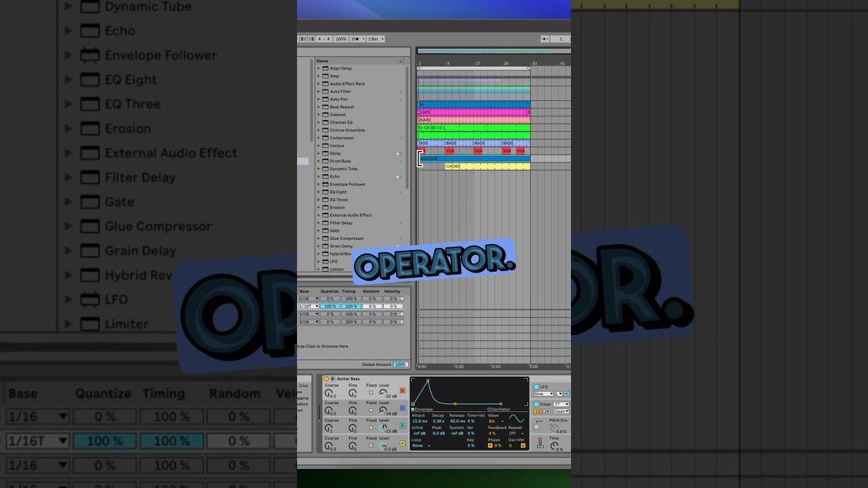Click the oscillator D color button
The height and width of the screenshot is (488, 868).
403,390
